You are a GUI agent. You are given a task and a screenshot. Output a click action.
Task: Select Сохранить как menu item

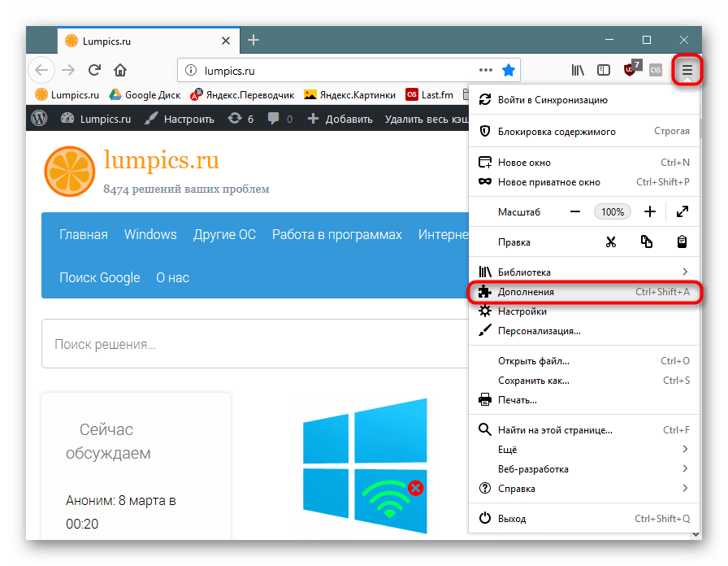(584, 381)
